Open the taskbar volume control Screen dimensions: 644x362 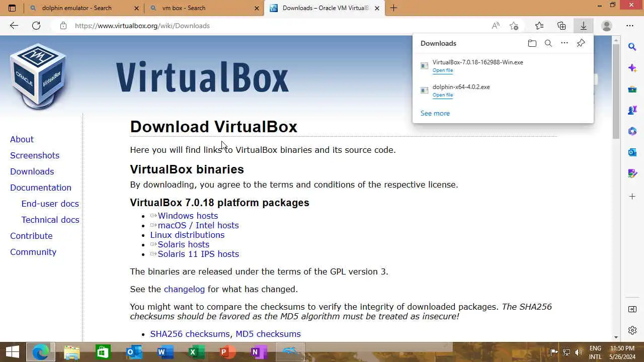click(x=579, y=352)
